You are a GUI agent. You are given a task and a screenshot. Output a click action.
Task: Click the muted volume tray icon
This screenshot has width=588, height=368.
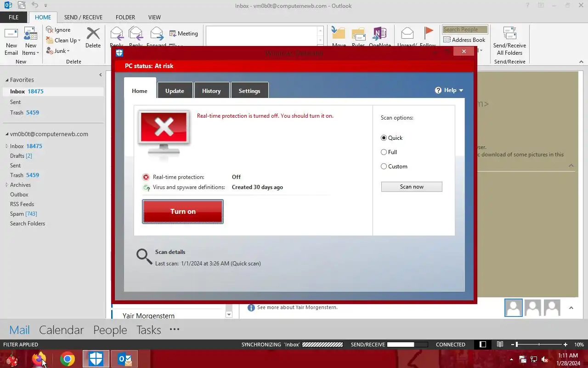545,359
